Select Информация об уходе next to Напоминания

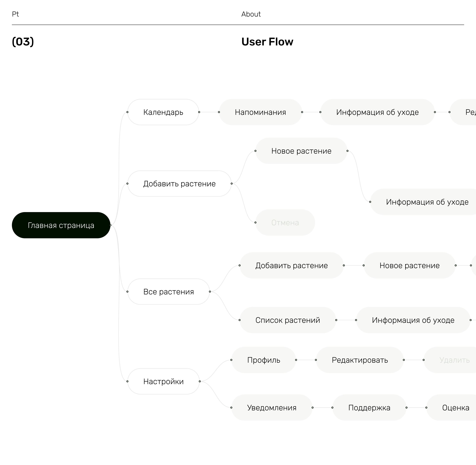[x=377, y=112]
